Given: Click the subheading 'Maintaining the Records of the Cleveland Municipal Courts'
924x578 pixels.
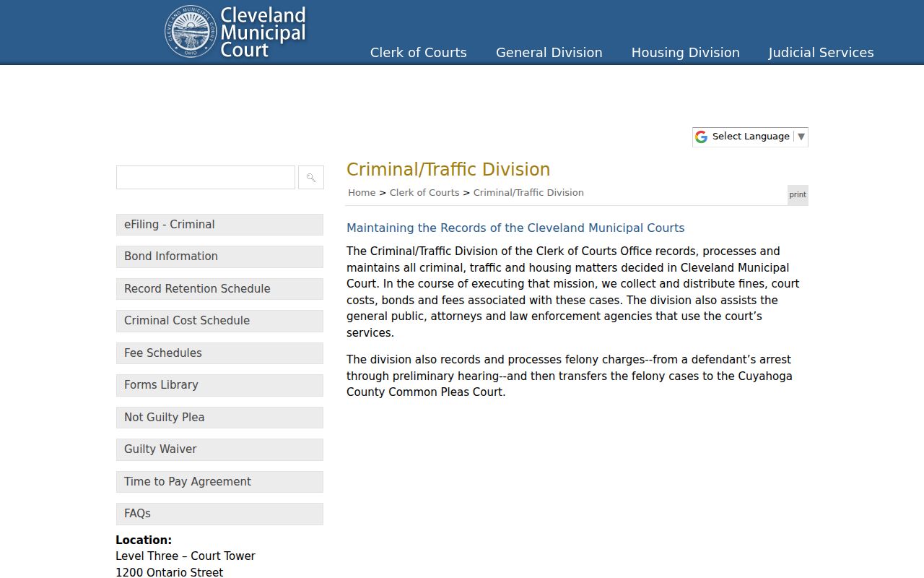Looking at the screenshot, I should (x=515, y=228).
